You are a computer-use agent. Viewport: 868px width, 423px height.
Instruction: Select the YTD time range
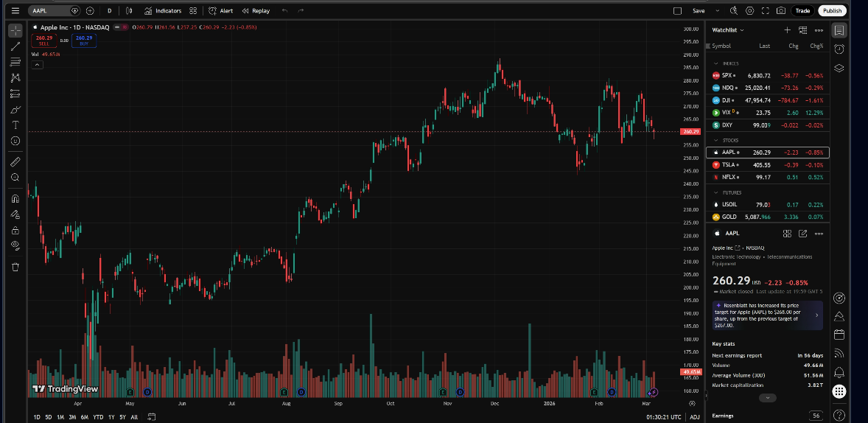98,417
